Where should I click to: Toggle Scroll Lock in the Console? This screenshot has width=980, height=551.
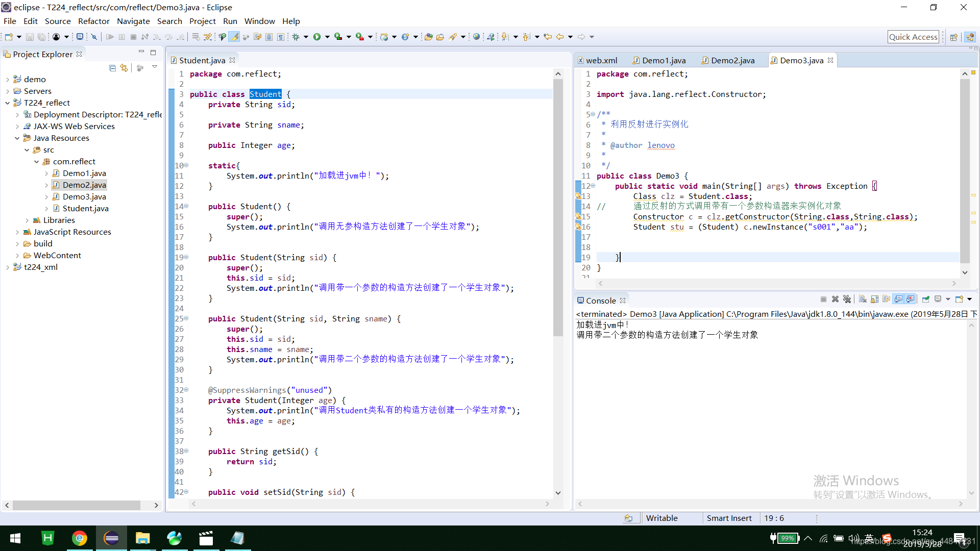pyautogui.click(x=874, y=299)
